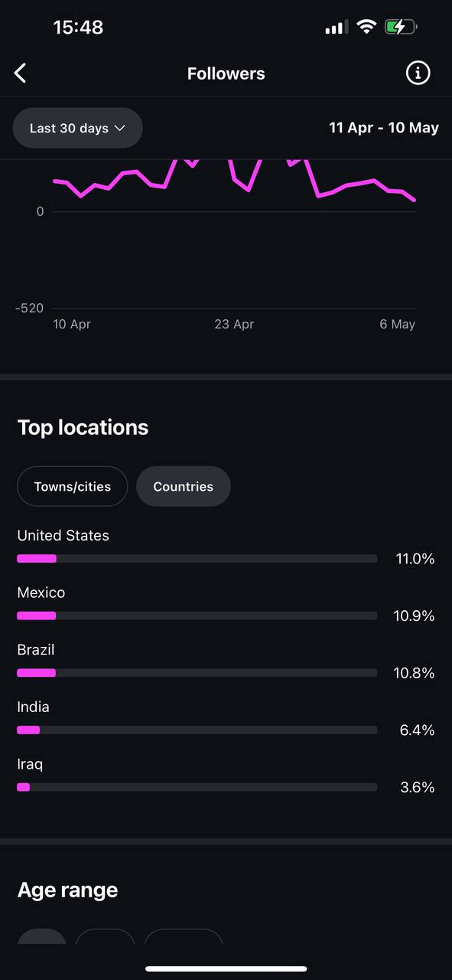
Task: Tap the battery charging icon
Action: click(400, 28)
